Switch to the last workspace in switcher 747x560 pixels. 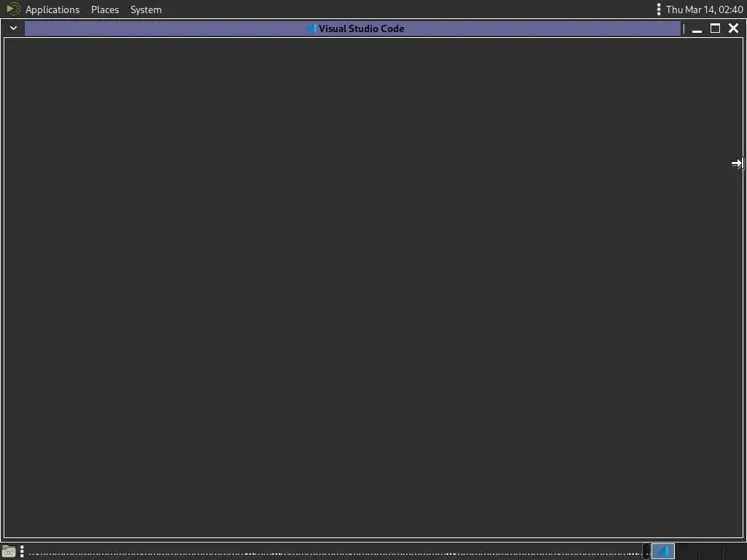(734, 551)
